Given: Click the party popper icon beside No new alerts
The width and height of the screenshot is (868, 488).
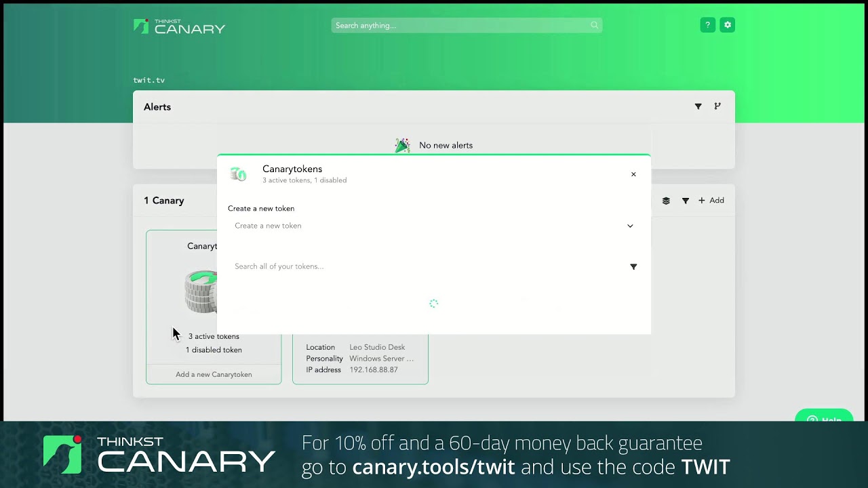Looking at the screenshot, I should 403,145.
